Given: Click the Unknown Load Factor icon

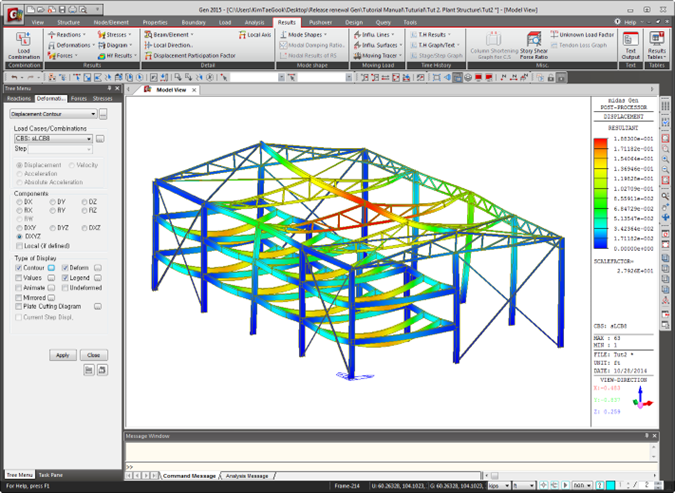Looking at the screenshot, I should coord(554,34).
